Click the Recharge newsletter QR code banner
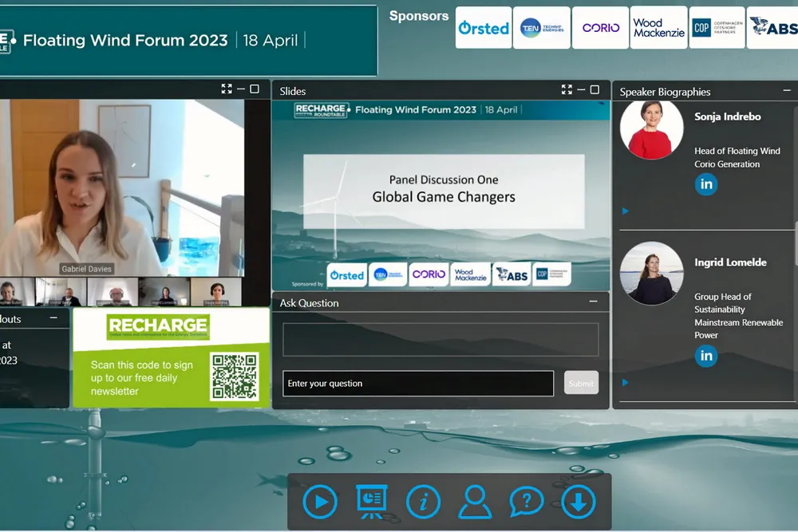Viewport: 798px width, 532px height. 171,357
